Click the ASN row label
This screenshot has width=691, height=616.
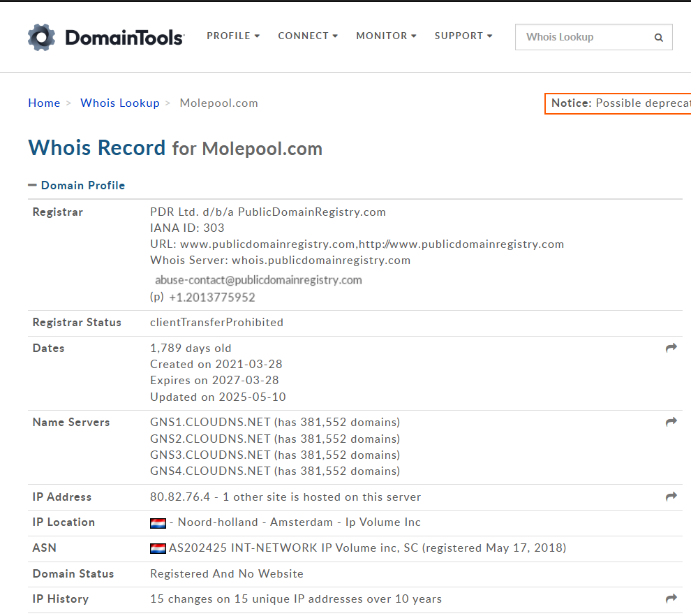(45, 548)
